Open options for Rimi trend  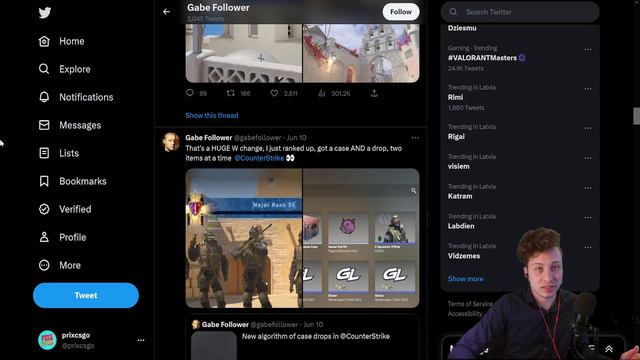pos(588,89)
